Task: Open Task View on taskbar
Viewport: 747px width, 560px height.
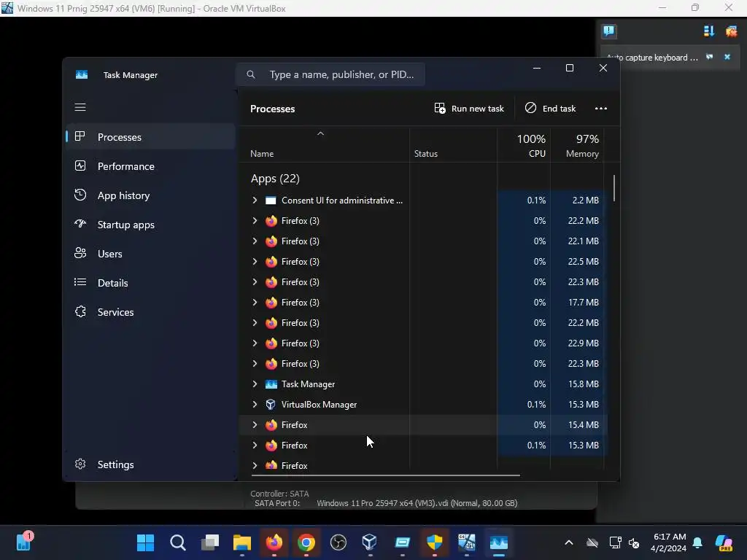Action: pyautogui.click(x=210, y=542)
